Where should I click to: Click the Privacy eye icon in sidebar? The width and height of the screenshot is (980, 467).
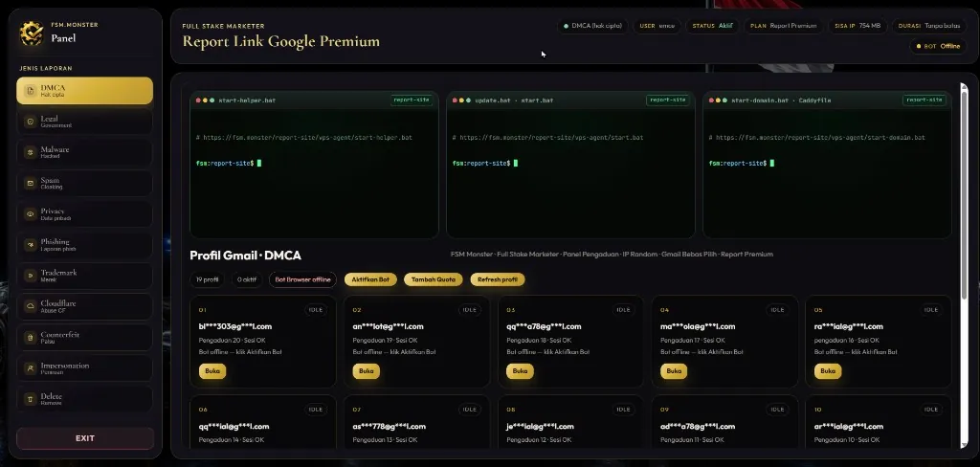pyautogui.click(x=30, y=213)
